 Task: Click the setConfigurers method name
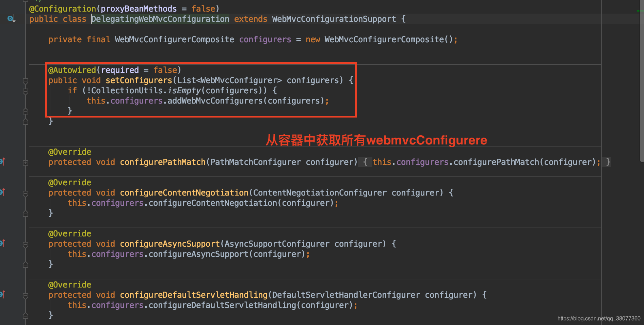pos(139,80)
